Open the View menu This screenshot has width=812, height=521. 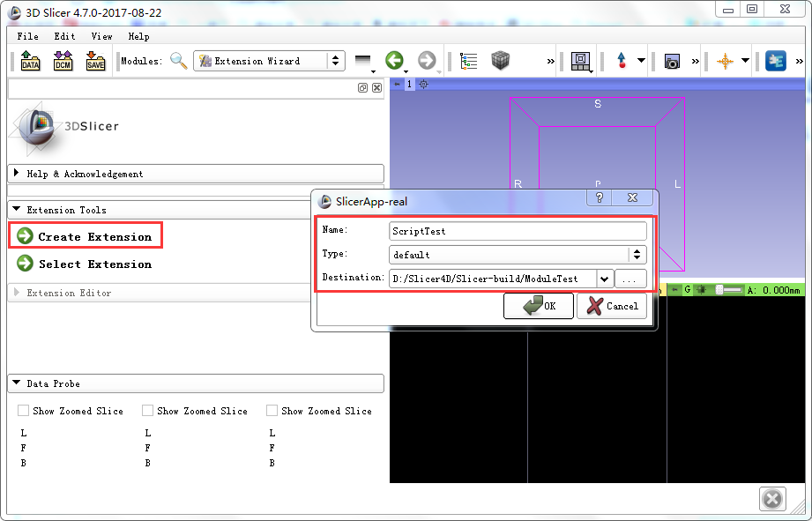[101, 36]
